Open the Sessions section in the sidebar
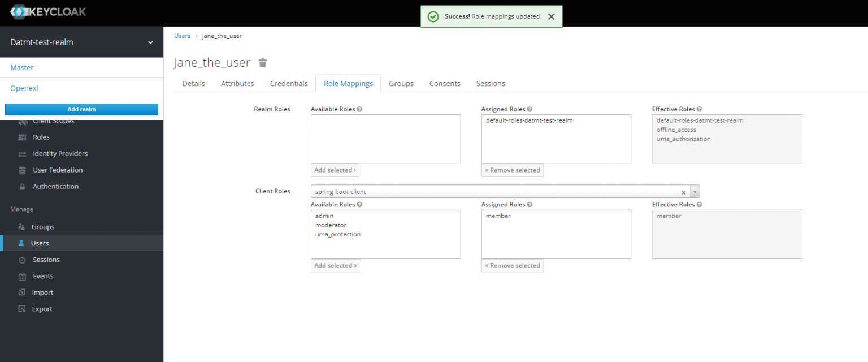868x362 pixels. 21,259
